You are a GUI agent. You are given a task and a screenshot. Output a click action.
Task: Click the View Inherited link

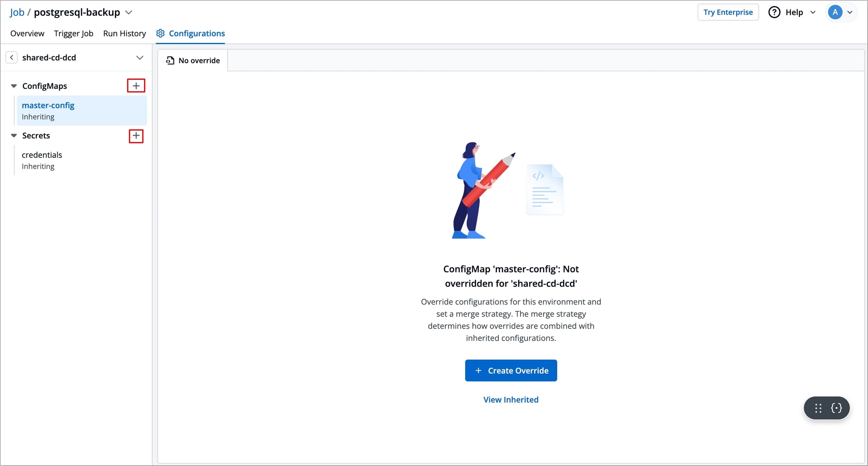(x=511, y=400)
